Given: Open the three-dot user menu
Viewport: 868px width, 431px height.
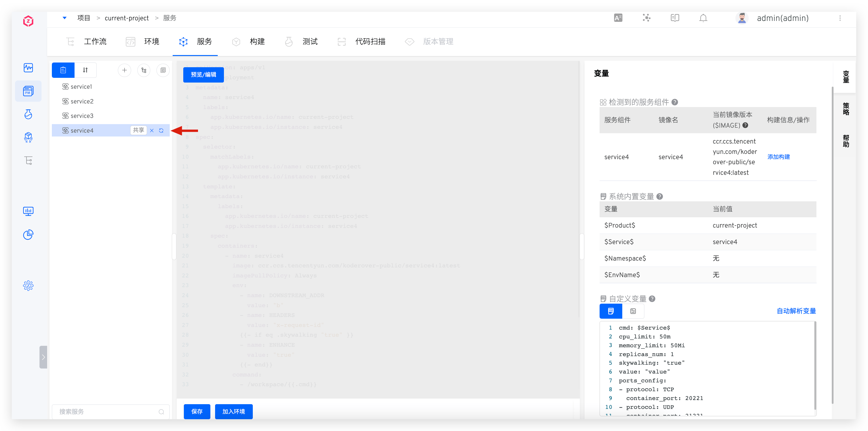Looking at the screenshot, I should point(840,18).
